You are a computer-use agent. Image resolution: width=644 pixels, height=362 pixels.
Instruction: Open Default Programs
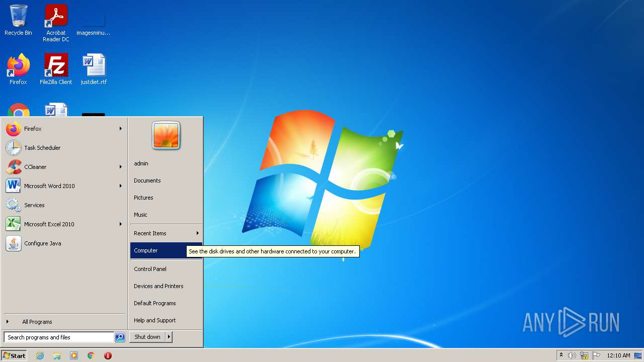pyautogui.click(x=166, y=303)
